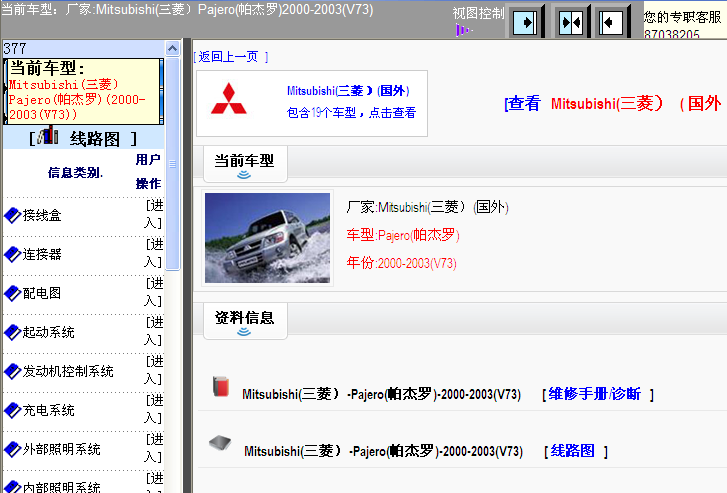Select the 内部照明系统 category text

pos(62,487)
